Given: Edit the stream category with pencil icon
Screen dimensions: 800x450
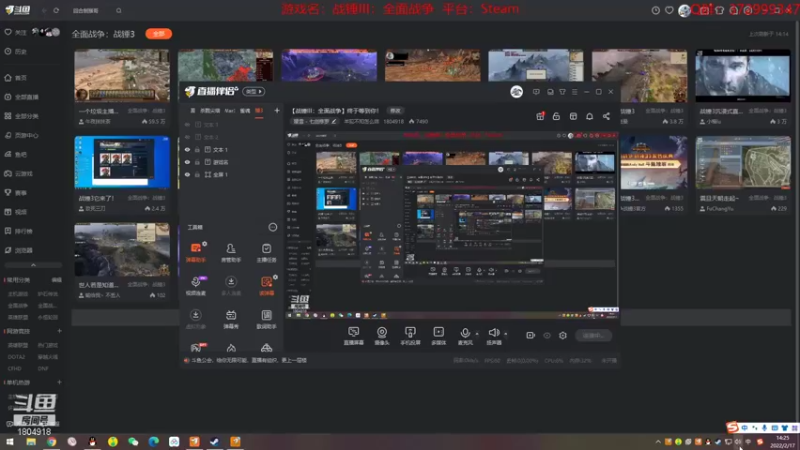Looking at the screenshot, I should (x=334, y=121).
